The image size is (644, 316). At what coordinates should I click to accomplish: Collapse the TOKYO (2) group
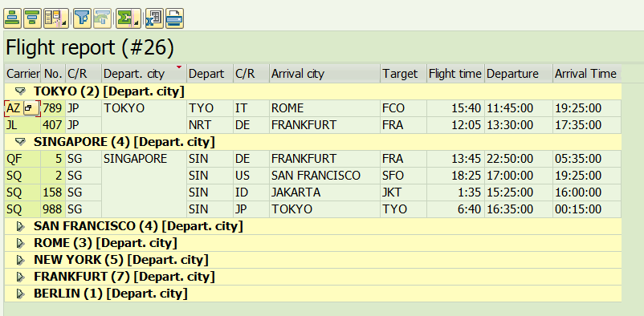[x=20, y=91]
